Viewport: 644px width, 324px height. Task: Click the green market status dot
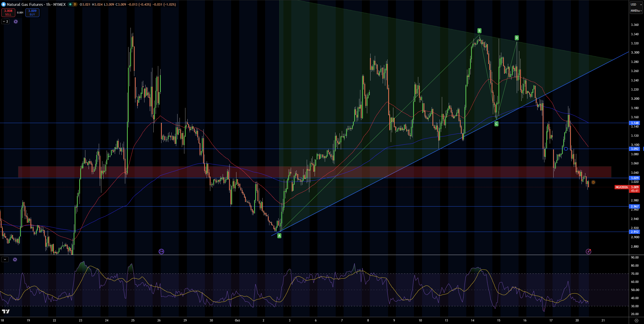click(70, 4)
